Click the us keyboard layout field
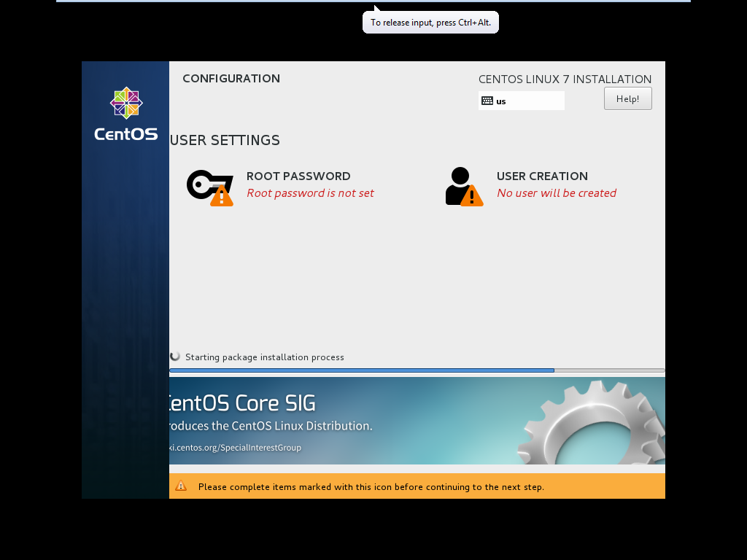747x560 pixels. point(521,101)
